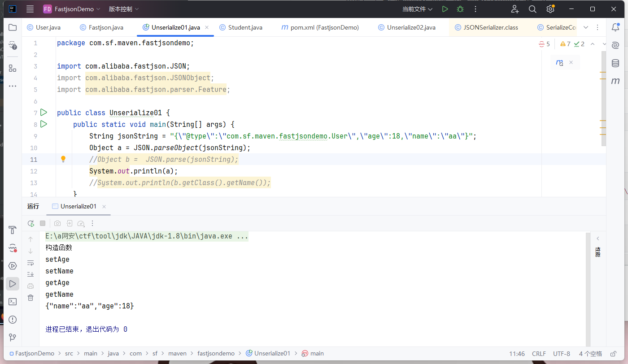Toggle soft-wrap in the run console
The height and width of the screenshot is (364, 628).
(31, 263)
